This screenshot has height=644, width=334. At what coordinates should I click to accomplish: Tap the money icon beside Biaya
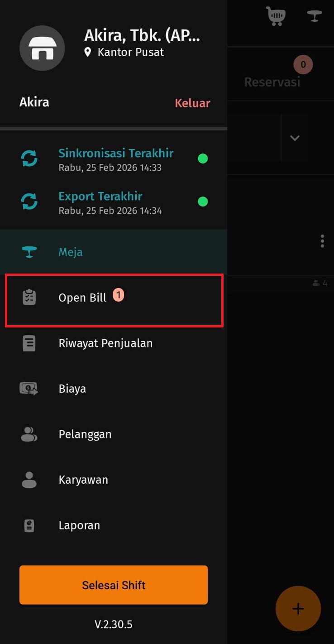coord(29,389)
